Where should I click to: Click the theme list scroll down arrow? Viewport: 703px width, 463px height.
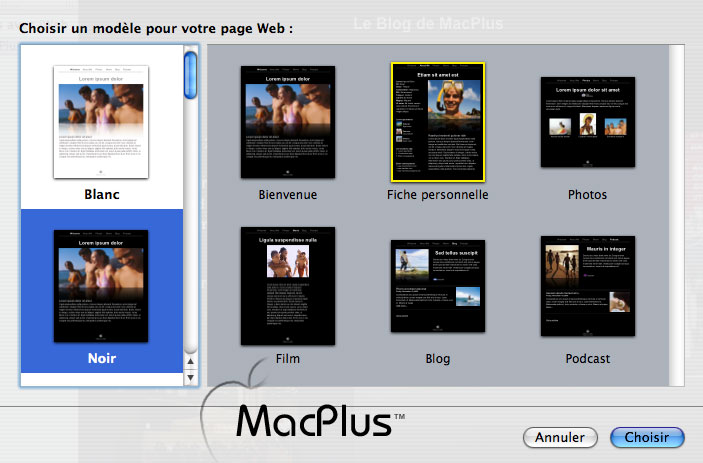tap(191, 378)
